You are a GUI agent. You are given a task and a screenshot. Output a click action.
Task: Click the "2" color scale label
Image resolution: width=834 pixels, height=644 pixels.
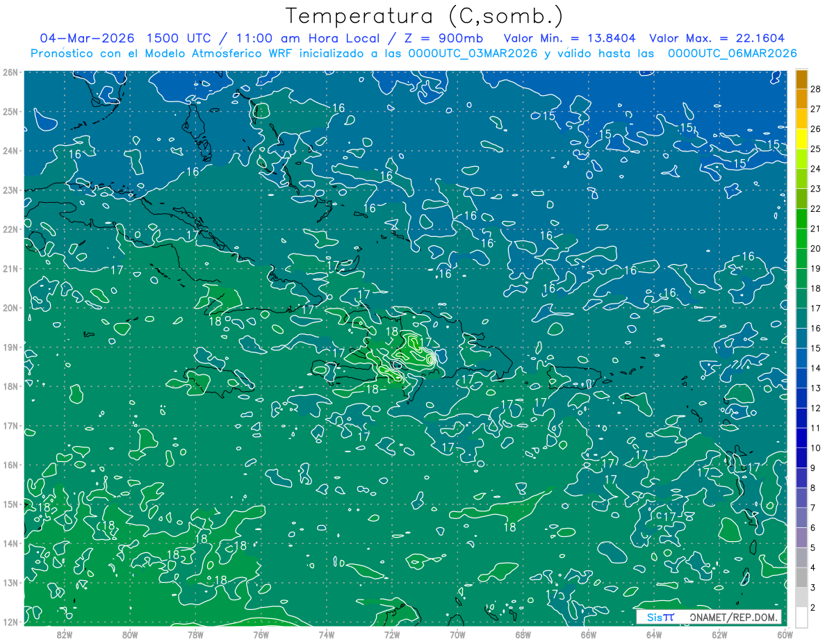[x=813, y=607]
